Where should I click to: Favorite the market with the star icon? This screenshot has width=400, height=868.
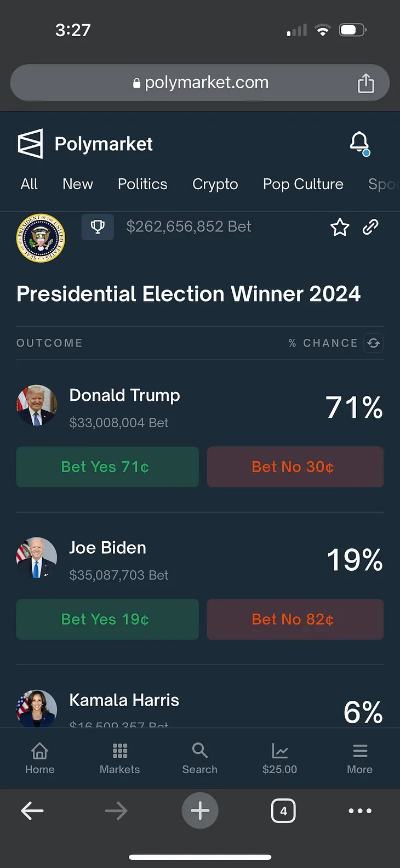point(340,227)
